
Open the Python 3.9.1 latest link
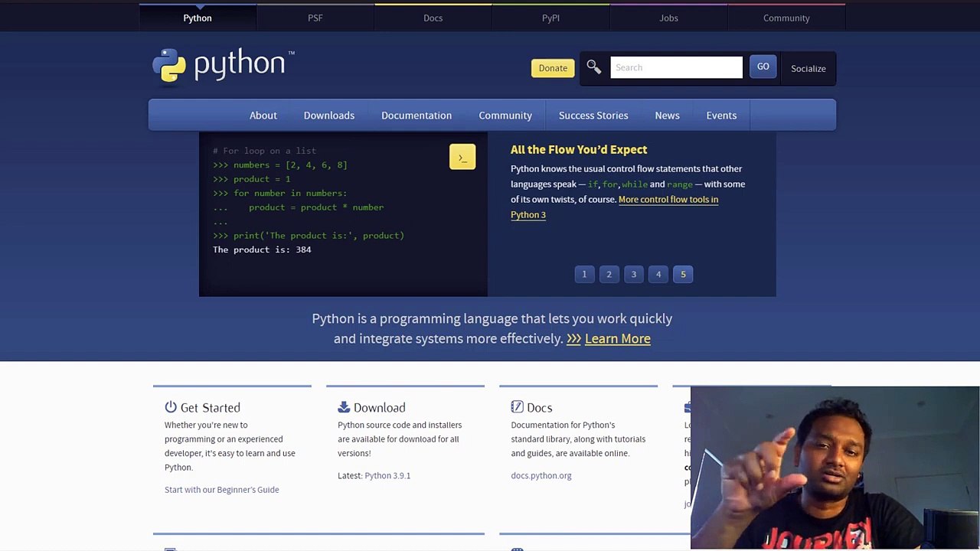click(387, 476)
